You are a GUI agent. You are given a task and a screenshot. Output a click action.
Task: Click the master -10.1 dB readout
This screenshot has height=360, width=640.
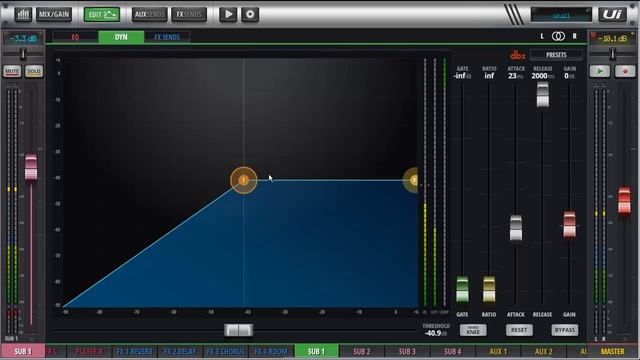pyautogui.click(x=612, y=39)
